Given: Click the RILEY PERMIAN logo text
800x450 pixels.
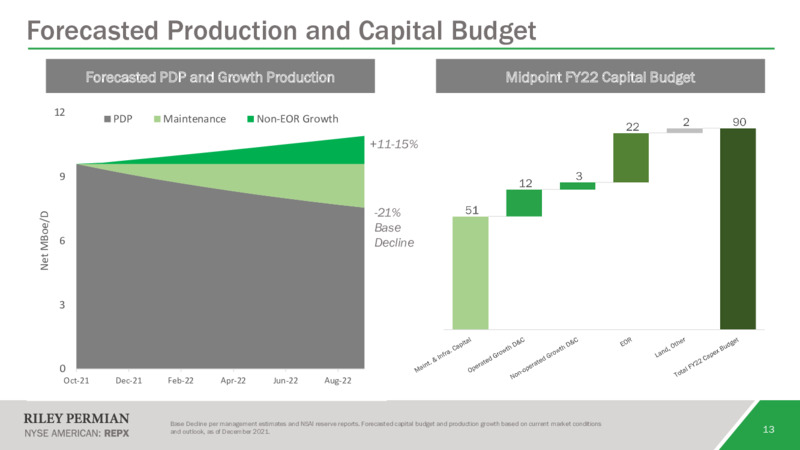Looking at the screenshot, I should 77,419.
